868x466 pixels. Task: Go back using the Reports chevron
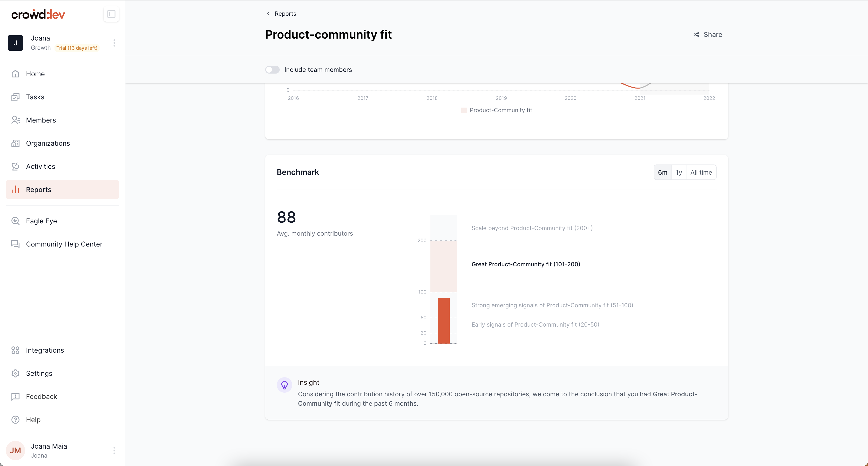coord(268,14)
